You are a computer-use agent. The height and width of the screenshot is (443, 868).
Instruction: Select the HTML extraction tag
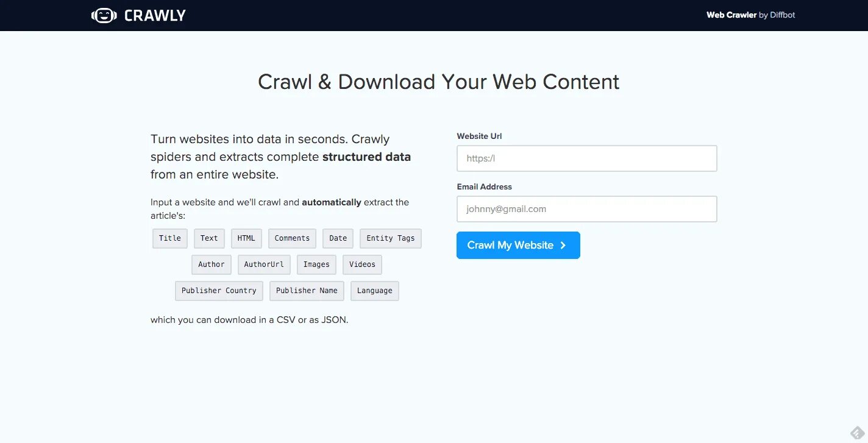(246, 238)
